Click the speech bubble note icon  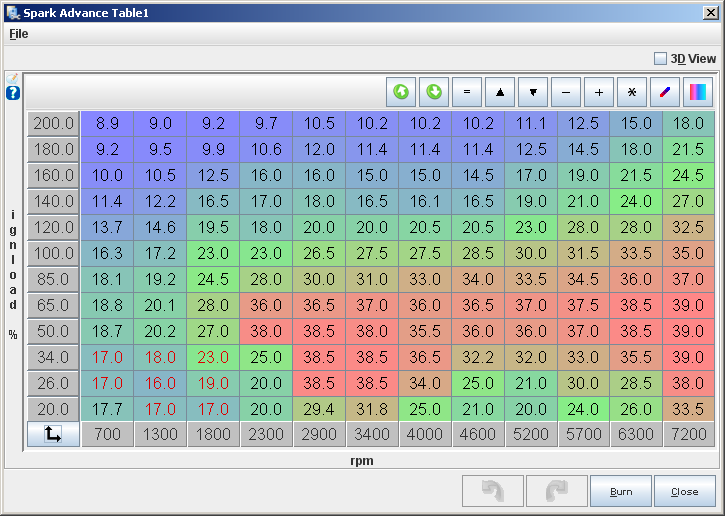tap(13, 77)
